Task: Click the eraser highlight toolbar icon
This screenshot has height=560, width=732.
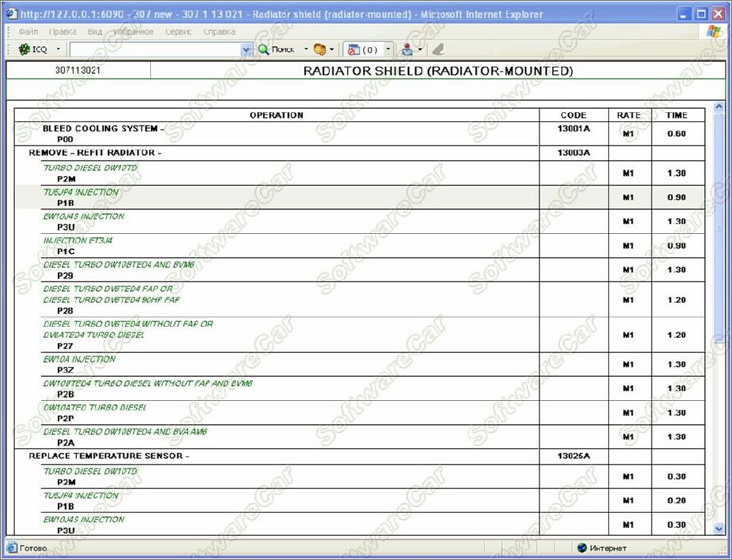Action: (x=437, y=49)
